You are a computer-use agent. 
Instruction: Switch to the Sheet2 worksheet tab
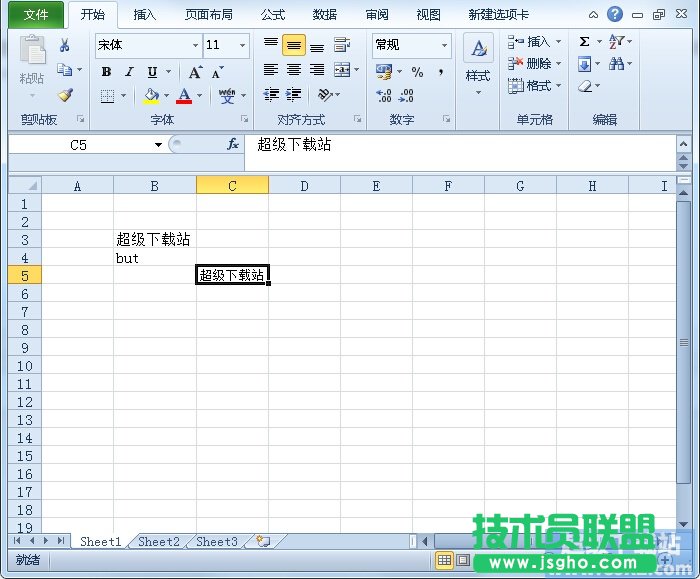[x=158, y=542]
